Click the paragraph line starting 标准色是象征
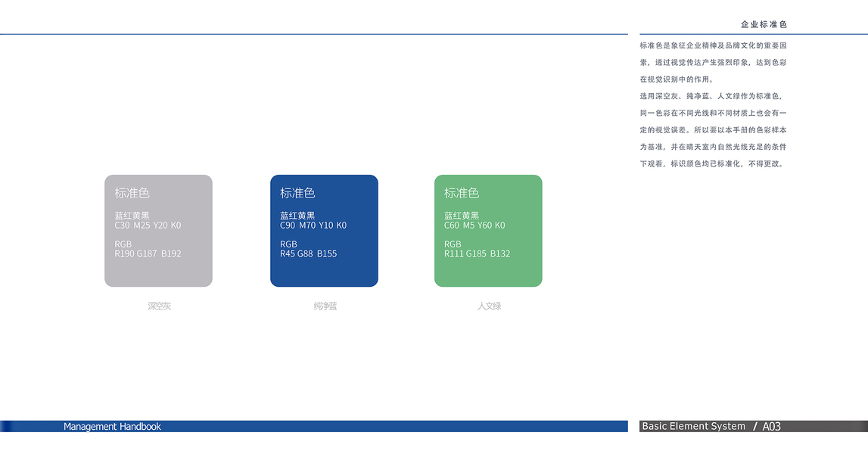This screenshot has width=868, height=454. 713,45
